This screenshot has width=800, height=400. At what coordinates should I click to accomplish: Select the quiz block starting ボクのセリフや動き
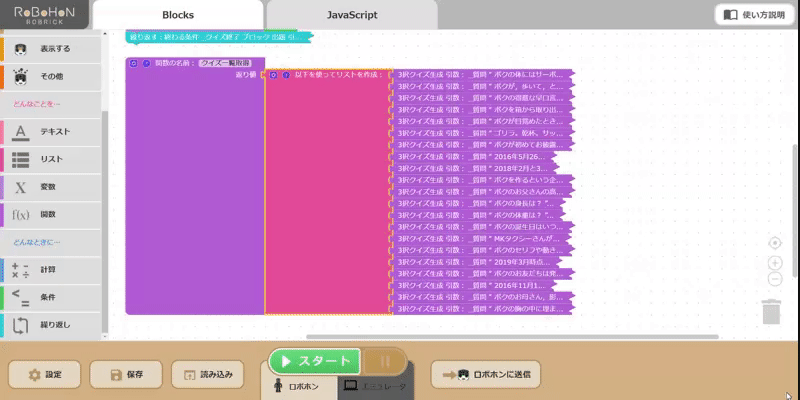point(483,250)
